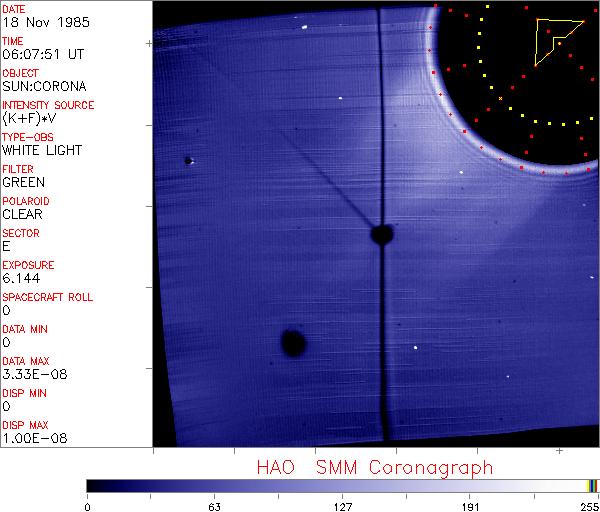Click the GREEN filter value

23,183
